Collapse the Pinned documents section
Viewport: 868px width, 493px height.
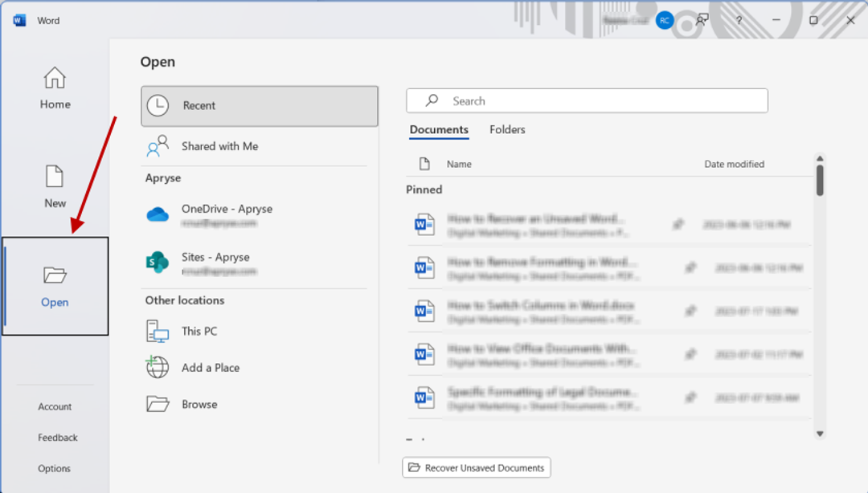pyautogui.click(x=424, y=189)
